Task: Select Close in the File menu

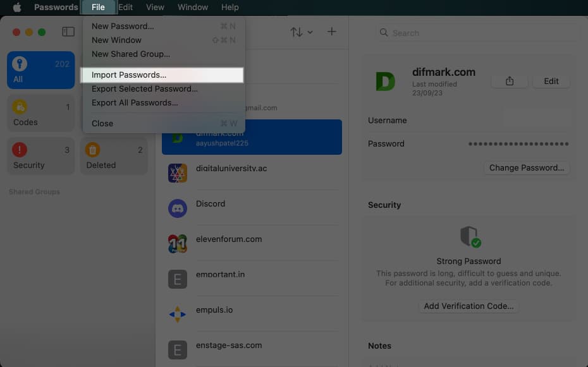Action: 164,123
